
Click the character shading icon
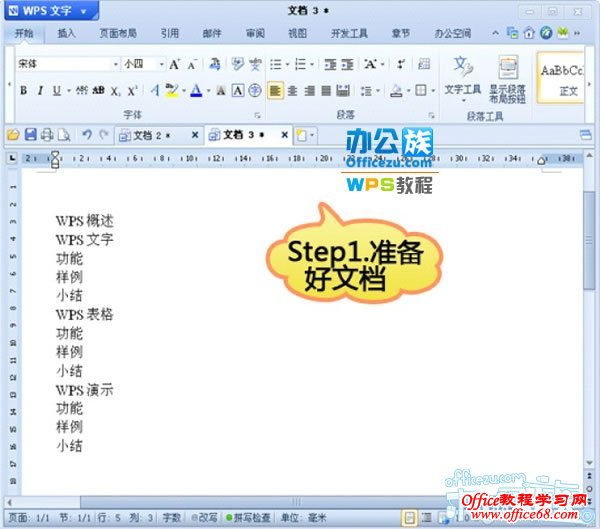point(221,91)
